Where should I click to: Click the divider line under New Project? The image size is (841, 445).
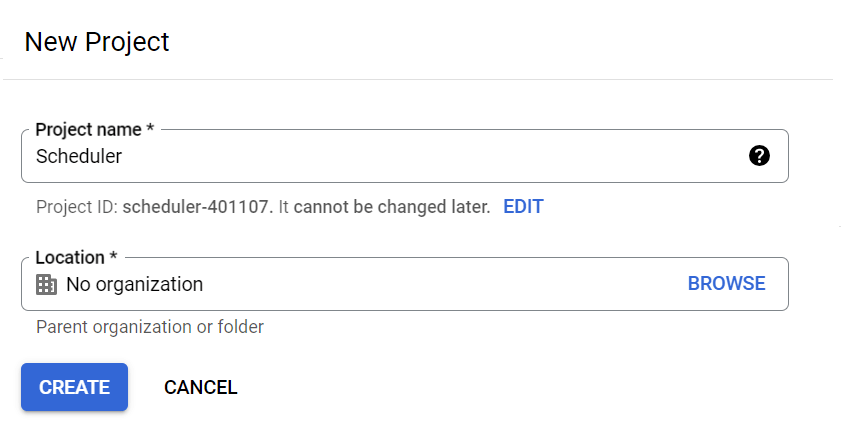click(x=418, y=79)
